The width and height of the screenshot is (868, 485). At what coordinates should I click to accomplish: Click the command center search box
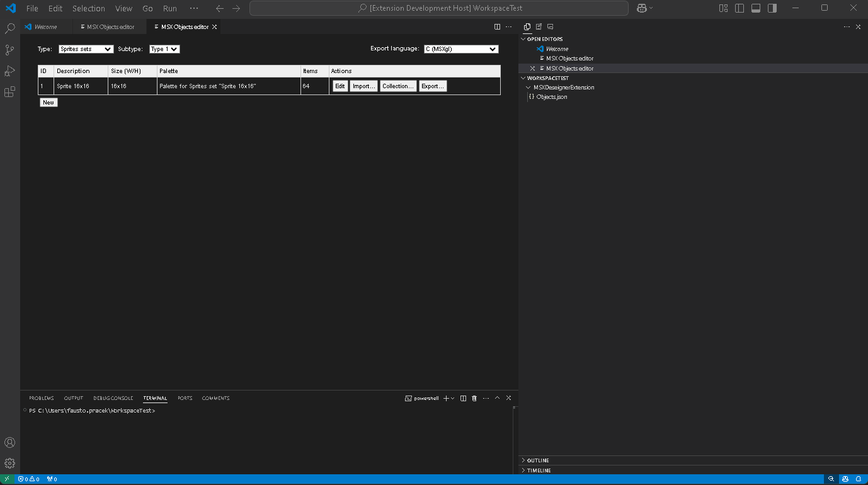click(x=439, y=8)
